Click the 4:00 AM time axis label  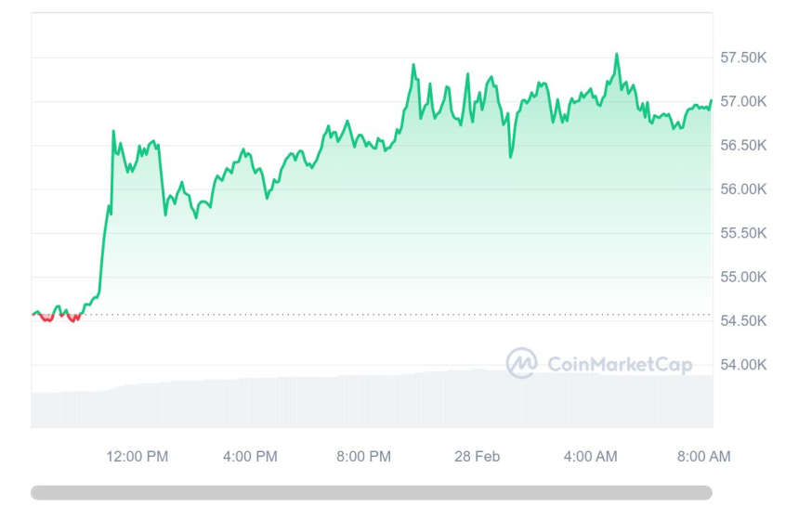591,457
